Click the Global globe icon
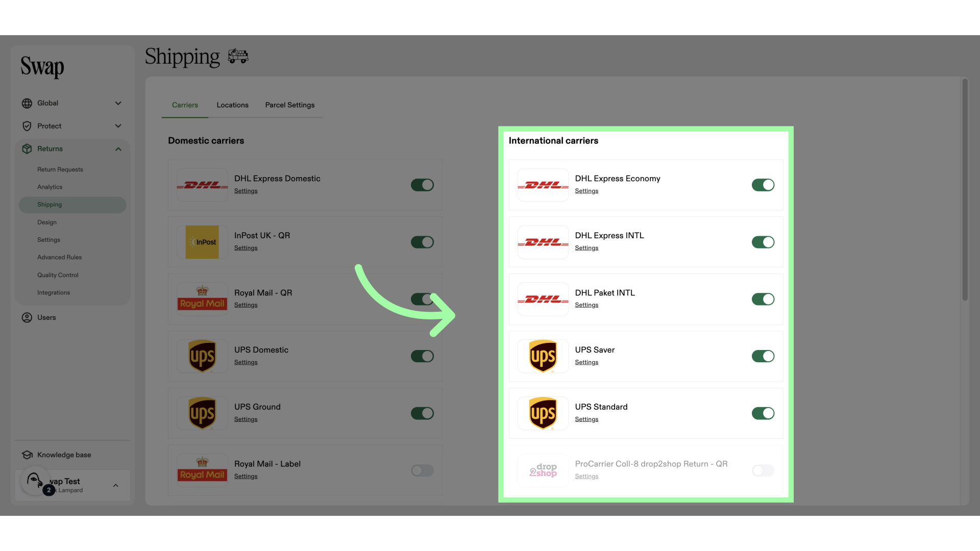 (x=27, y=103)
